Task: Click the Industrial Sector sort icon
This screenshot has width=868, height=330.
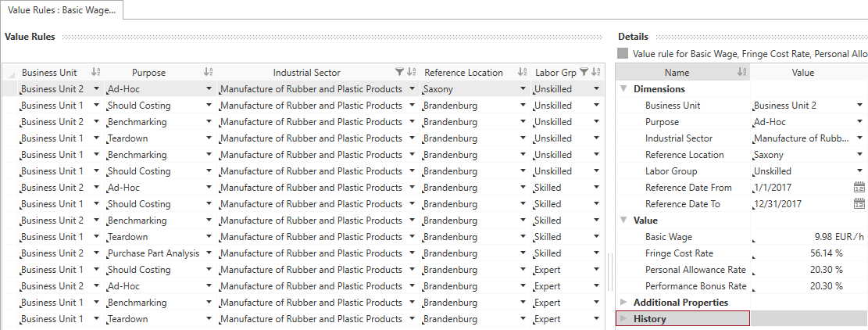Action: pyautogui.click(x=412, y=73)
